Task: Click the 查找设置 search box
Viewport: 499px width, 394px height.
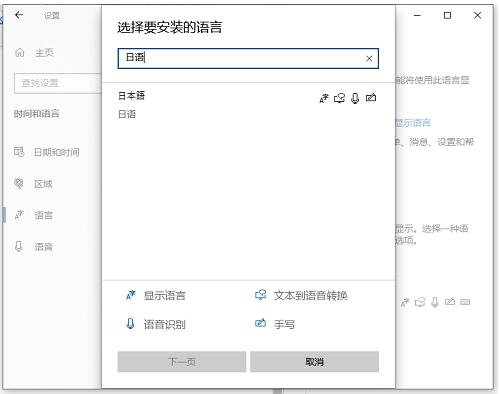Action: click(x=58, y=83)
